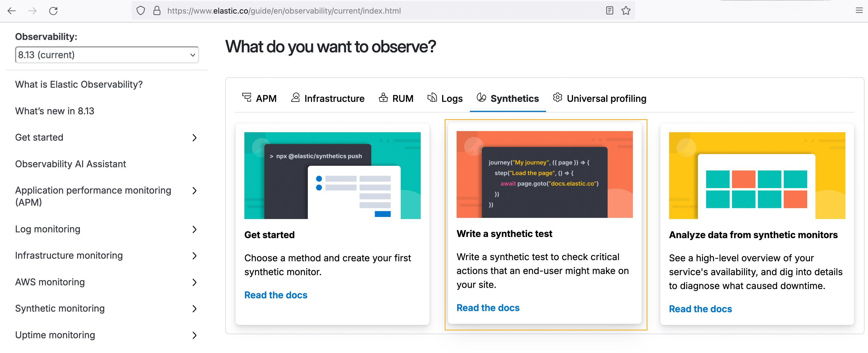Switch to the Logs tab label
Image resolution: width=868 pixels, height=353 pixels.
[452, 99]
